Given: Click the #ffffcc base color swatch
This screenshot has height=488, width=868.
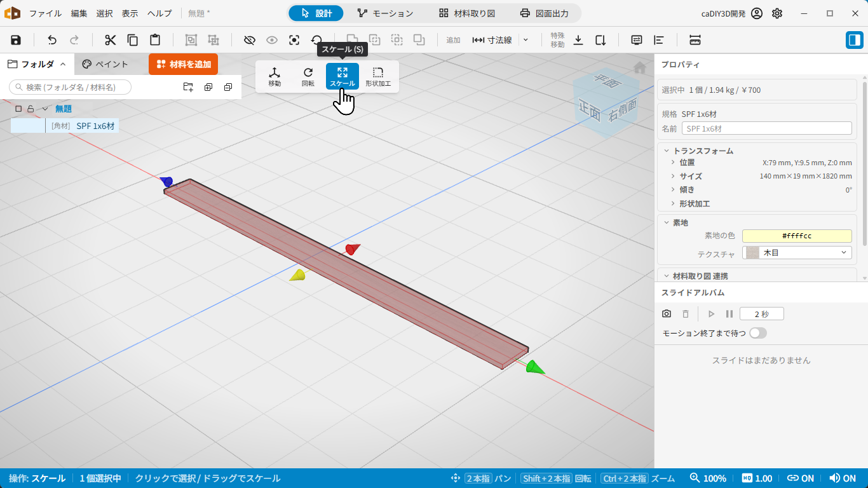Looking at the screenshot, I should (797, 236).
